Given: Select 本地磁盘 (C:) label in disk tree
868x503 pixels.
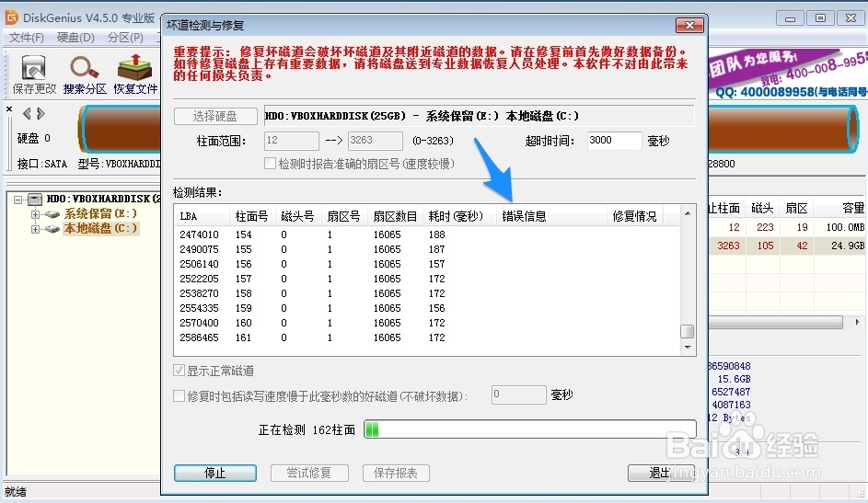Looking at the screenshot, I should pyautogui.click(x=100, y=228).
